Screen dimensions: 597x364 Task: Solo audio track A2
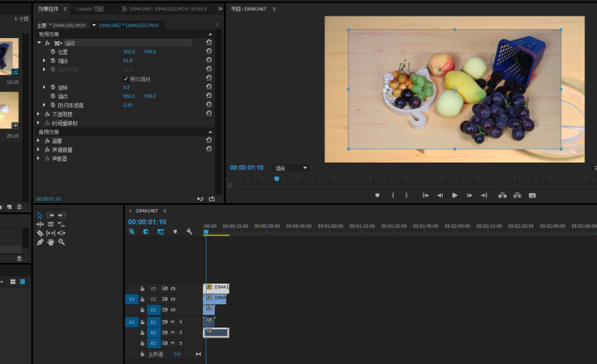tap(181, 332)
